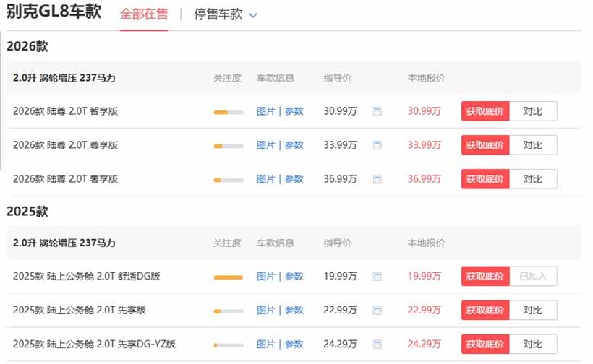Viewport: 593px width, 364px height.
Task: Toggle 对比 for 2026款 陆尊 尊享版
Action: (533, 145)
